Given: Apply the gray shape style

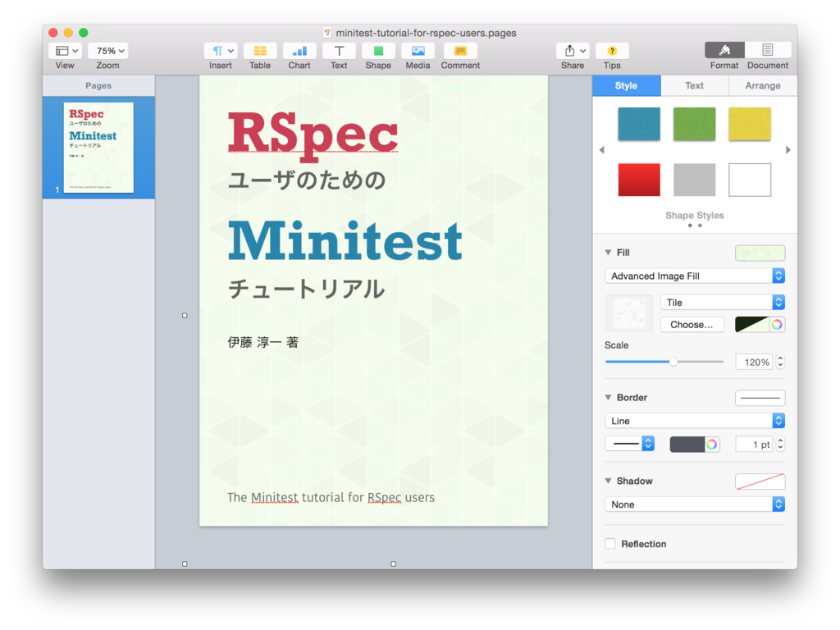Looking at the screenshot, I should (x=694, y=180).
